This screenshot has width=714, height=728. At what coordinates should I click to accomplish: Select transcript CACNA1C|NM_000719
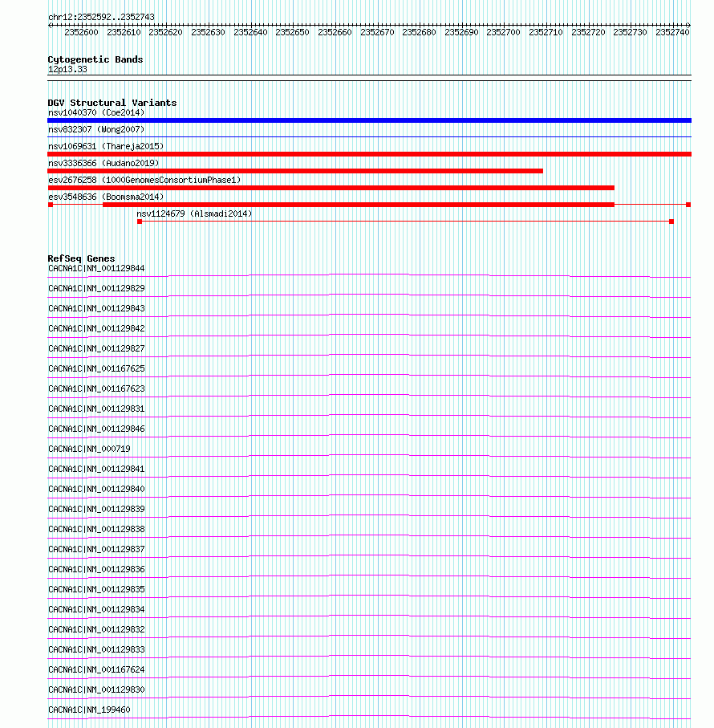tap(89, 449)
